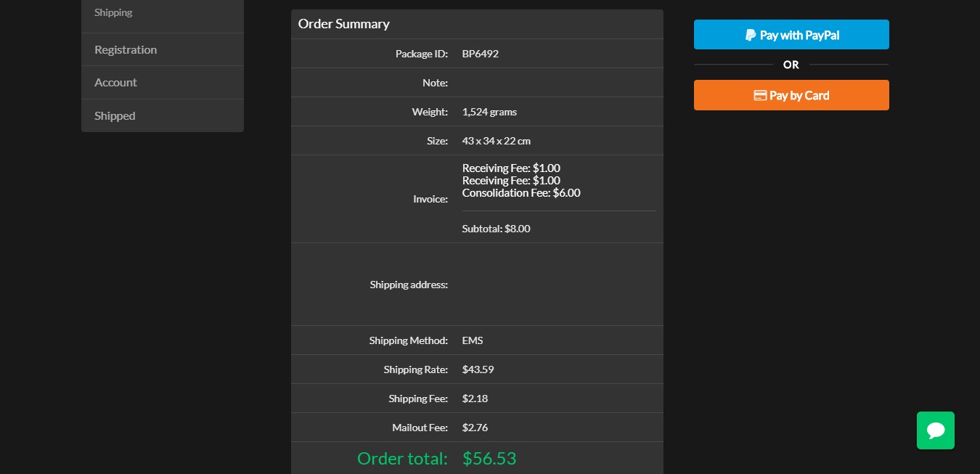Click the Subtotal $8.00 line
Image resolution: width=980 pixels, height=474 pixels.
[x=496, y=229]
